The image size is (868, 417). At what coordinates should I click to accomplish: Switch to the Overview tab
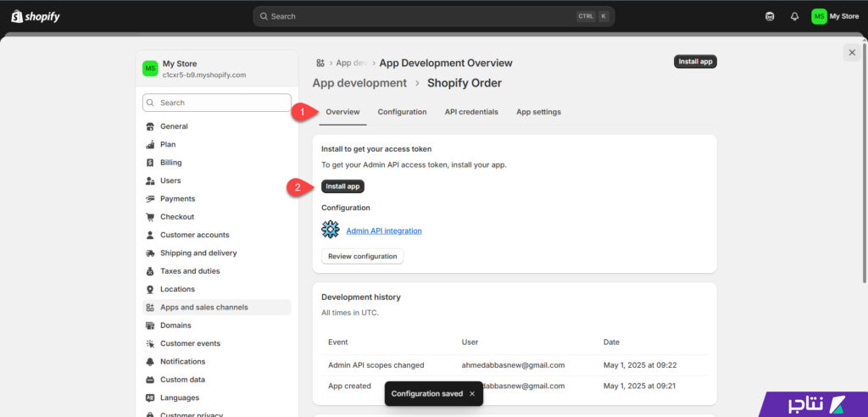tap(342, 112)
